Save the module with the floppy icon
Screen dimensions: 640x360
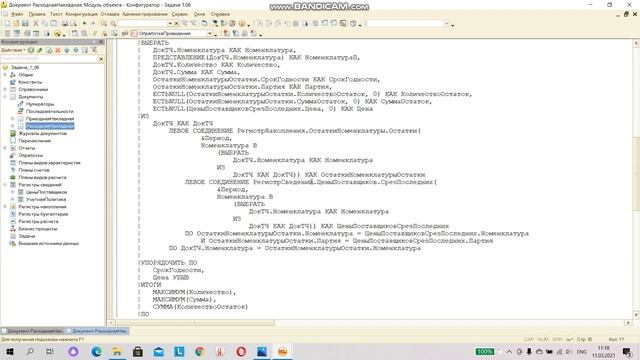point(25,24)
